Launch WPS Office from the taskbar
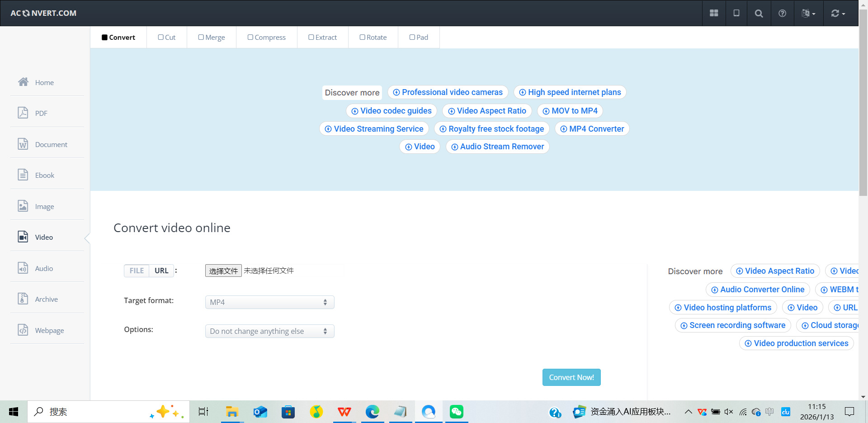Viewport: 868px width, 423px height. click(x=344, y=412)
